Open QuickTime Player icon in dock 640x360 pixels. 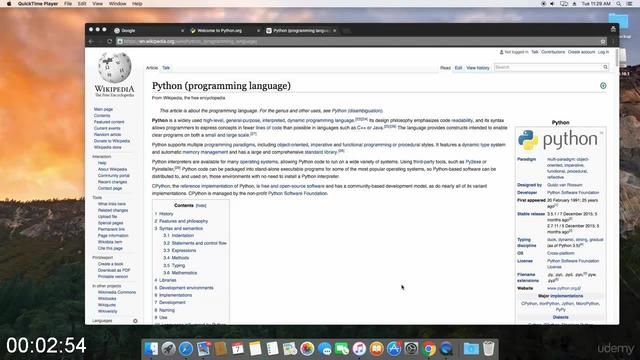tap(447, 349)
